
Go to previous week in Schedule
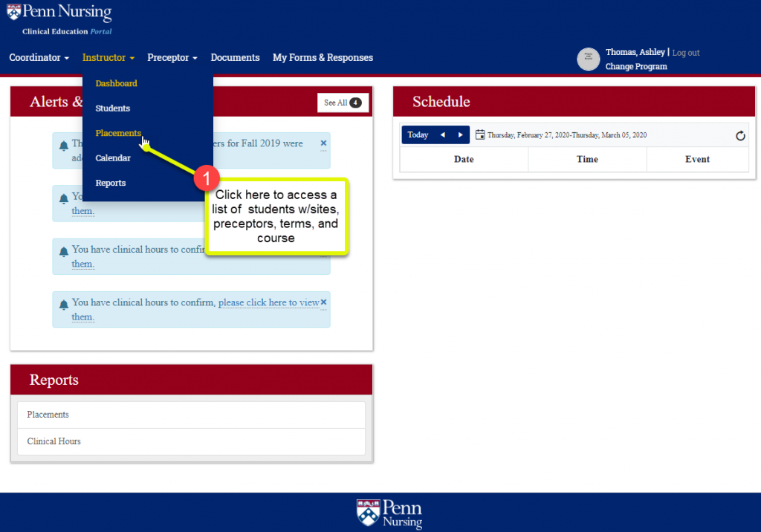(x=444, y=135)
